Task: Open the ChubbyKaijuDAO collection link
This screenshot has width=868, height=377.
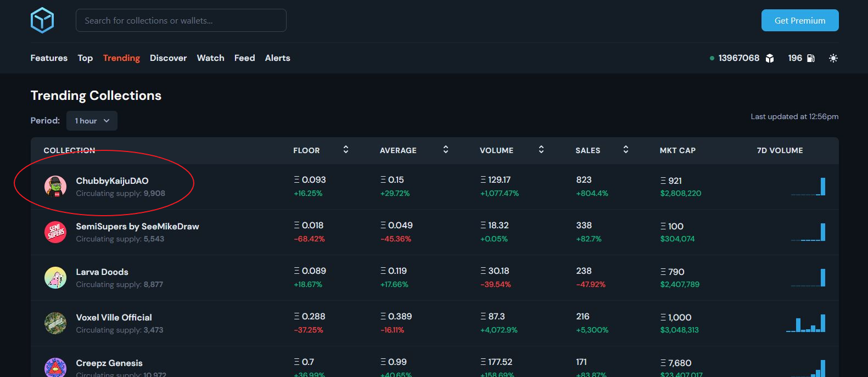Action: click(x=112, y=181)
